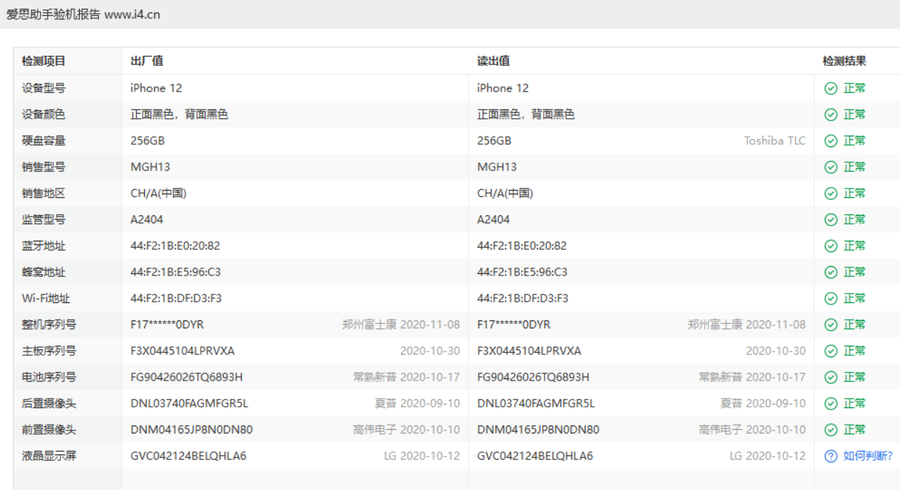
Task: Click the blue question mark icon for 液晶显示屏
Action: point(831,456)
